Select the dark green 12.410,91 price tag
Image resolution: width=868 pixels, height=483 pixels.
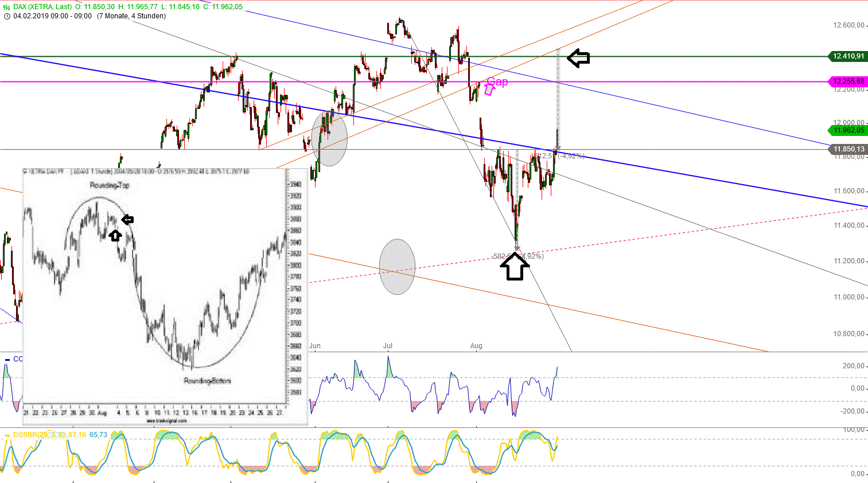click(847, 56)
